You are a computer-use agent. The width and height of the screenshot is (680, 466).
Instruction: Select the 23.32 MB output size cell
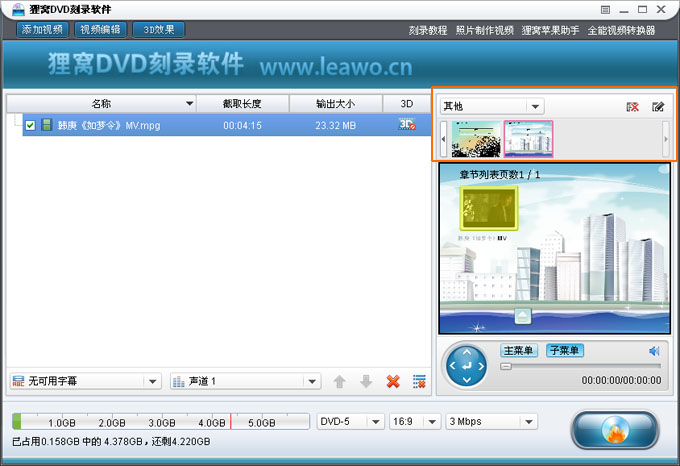[336, 126]
